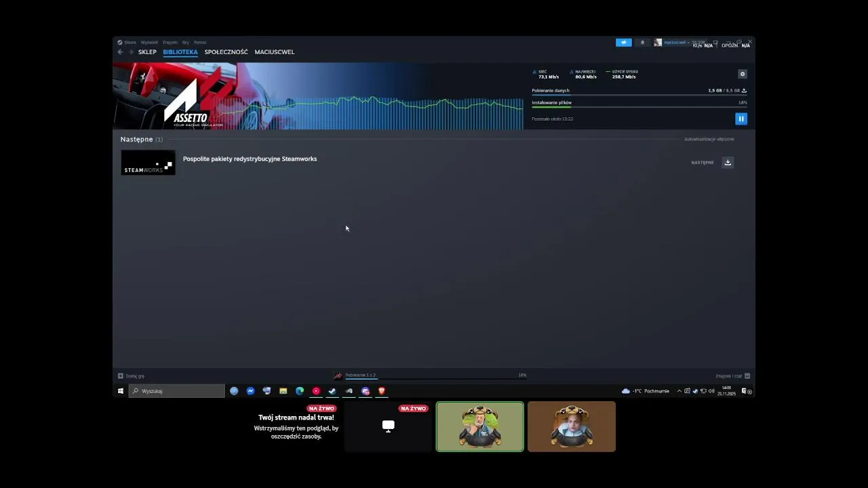Click the Pobieranie danych progress bar
This screenshot has height=488, width=868.
(x=639, y=95)
